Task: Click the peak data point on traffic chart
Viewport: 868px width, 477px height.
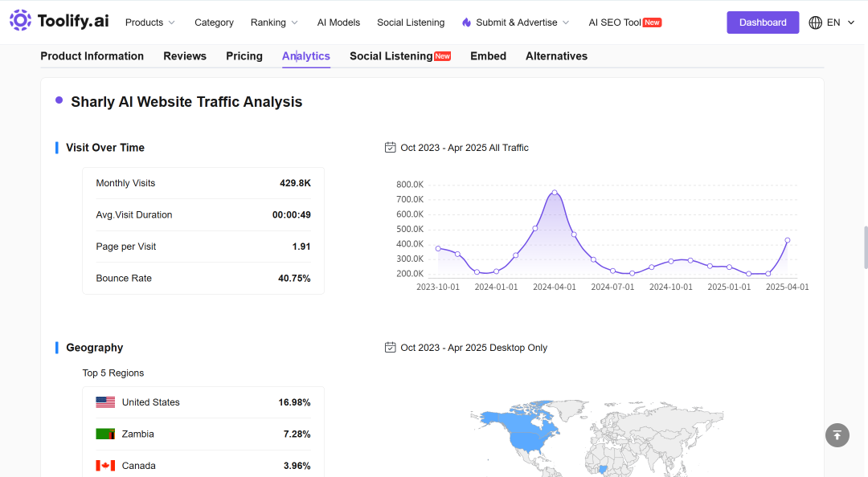Action: [x=555, y=193]
